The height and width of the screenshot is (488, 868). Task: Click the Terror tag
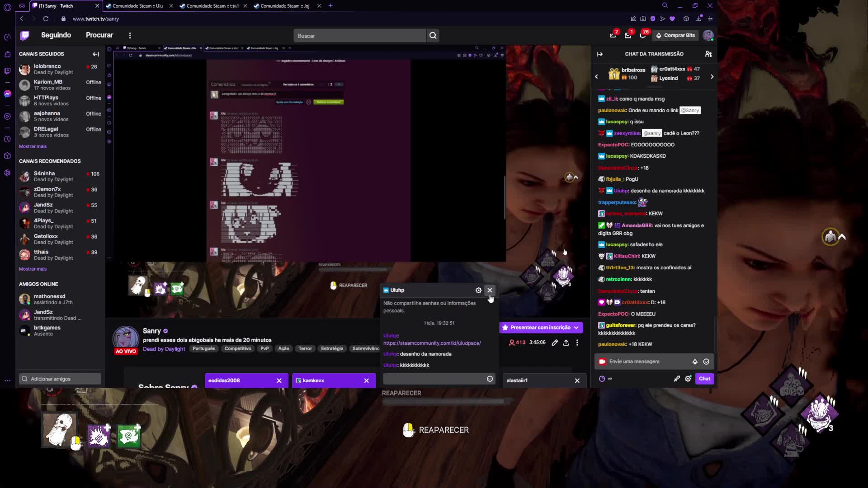(x=305, y=348)
